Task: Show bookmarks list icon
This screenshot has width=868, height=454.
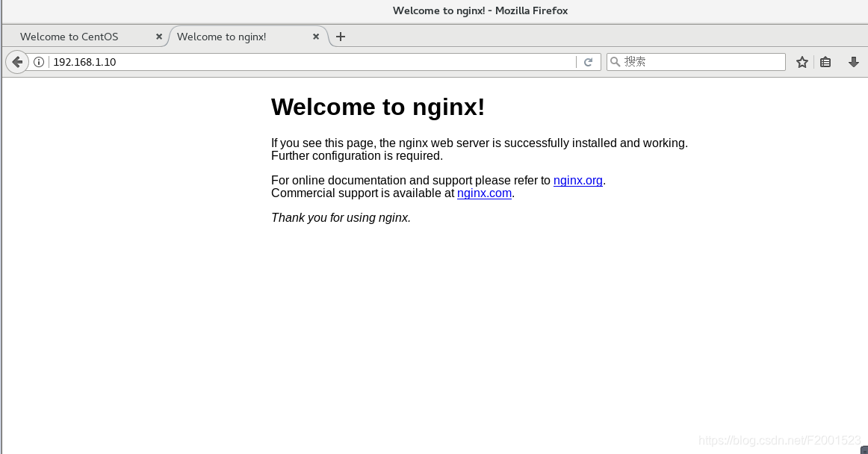Action: click(x=825, y=62)
